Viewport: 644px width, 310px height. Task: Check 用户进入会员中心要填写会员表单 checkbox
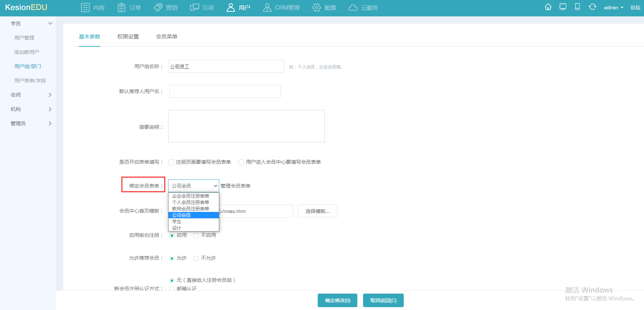tap(241, 162)
